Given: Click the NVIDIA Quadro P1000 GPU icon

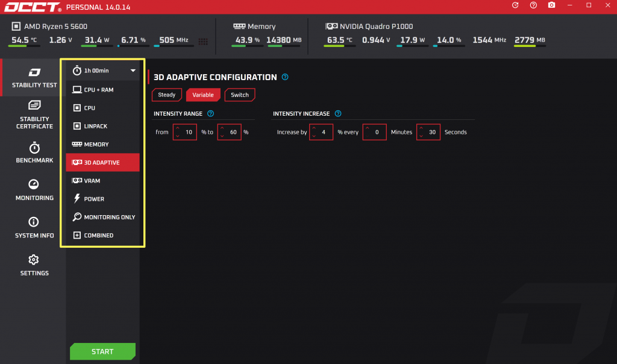Looking at the screenshot, I should coord(331,27).
